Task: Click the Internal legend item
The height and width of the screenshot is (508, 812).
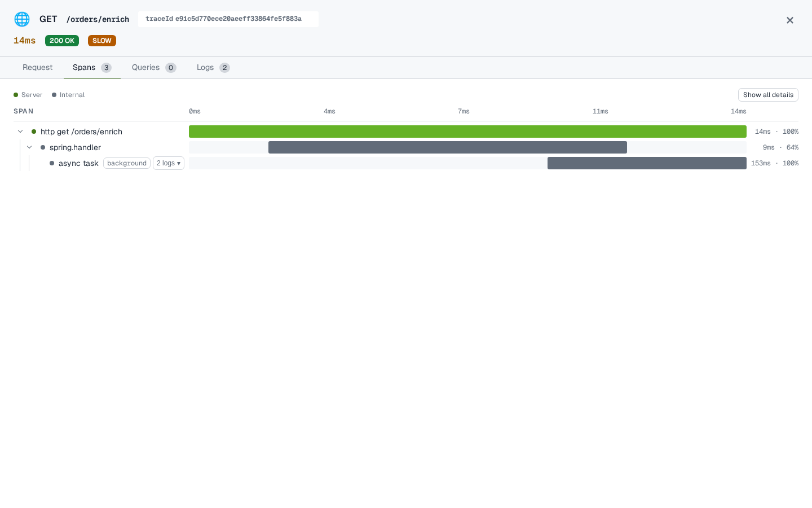Action: pos(68,95)
